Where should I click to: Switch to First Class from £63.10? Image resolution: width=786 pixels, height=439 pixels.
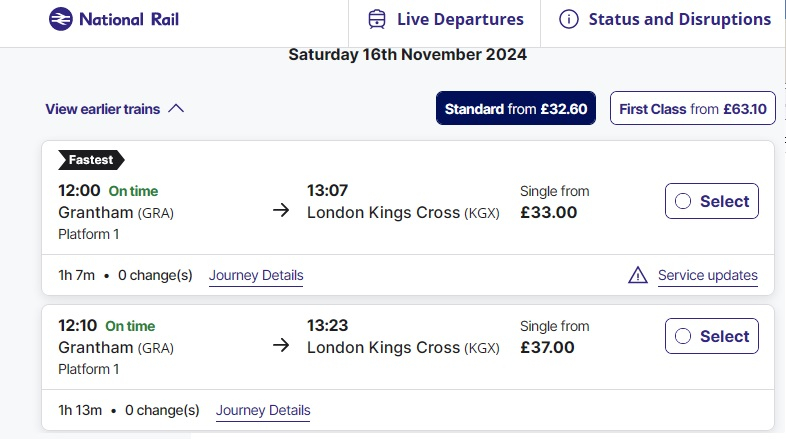point(693,108)
